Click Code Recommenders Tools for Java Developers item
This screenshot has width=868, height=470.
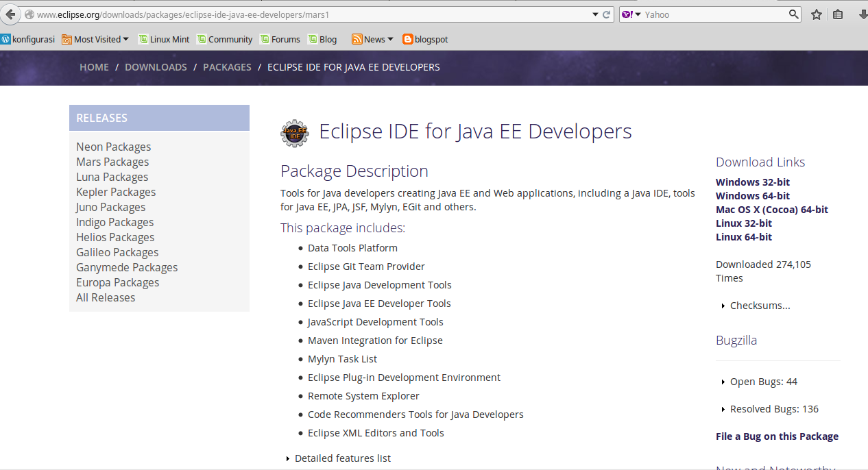(x=415, y=415)
